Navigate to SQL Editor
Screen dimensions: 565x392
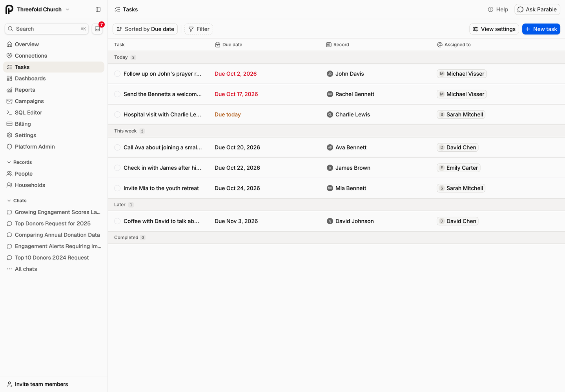coord(54,113)
